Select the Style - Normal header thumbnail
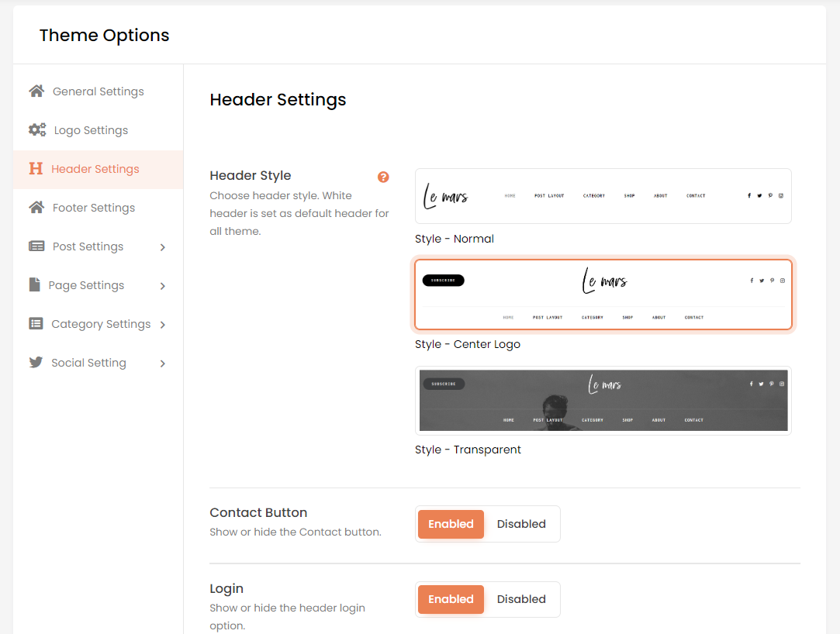The image size is (840, 634). click(x=603, y=196)
